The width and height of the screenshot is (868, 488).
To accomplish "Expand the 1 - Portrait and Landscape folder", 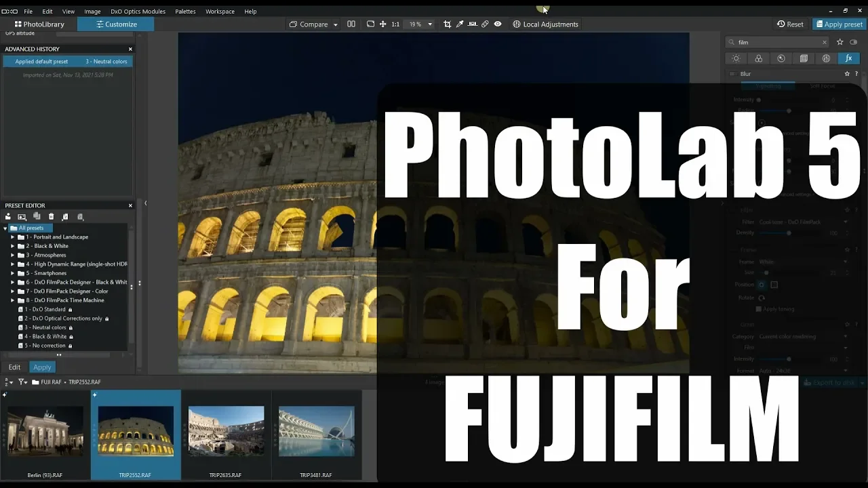I will pos(12,237).
